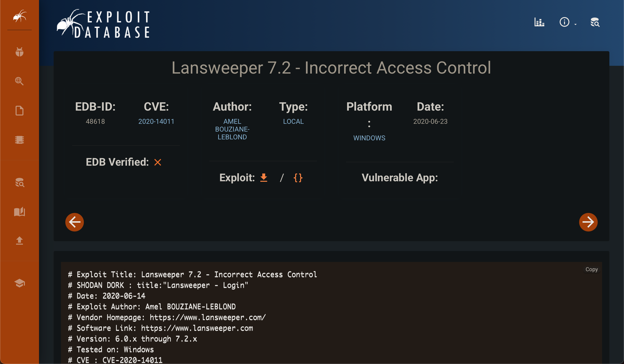Click the header Search database icon
Image resolution: width=624 pixels, height=364 pixels.
[595, 22]
